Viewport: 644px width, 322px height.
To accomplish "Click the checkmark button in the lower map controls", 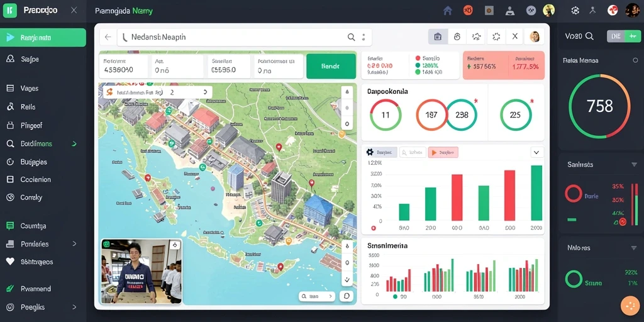I will (x=347, y=279).
